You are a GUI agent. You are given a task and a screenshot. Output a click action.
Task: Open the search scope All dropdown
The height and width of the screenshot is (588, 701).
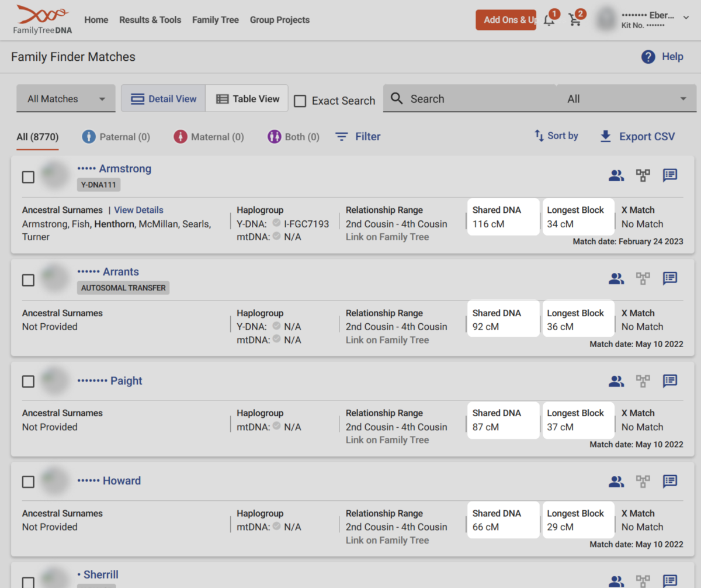[x=627, y=99]
